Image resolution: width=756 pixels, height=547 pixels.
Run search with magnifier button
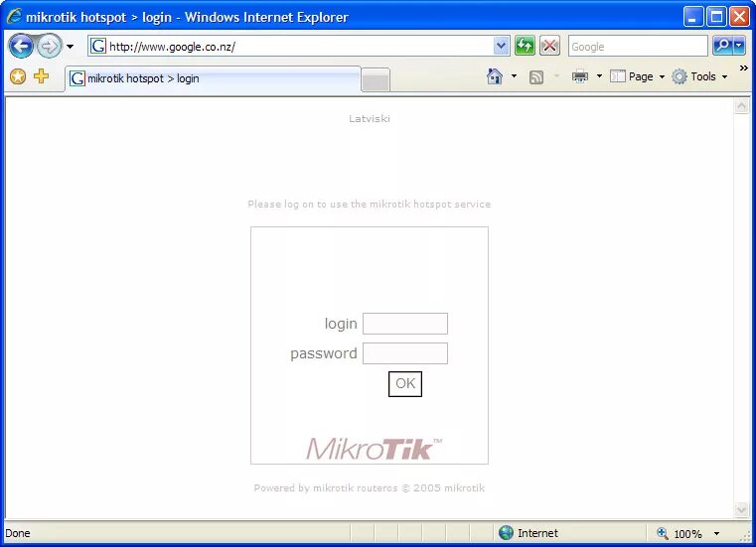coord(723,46)
